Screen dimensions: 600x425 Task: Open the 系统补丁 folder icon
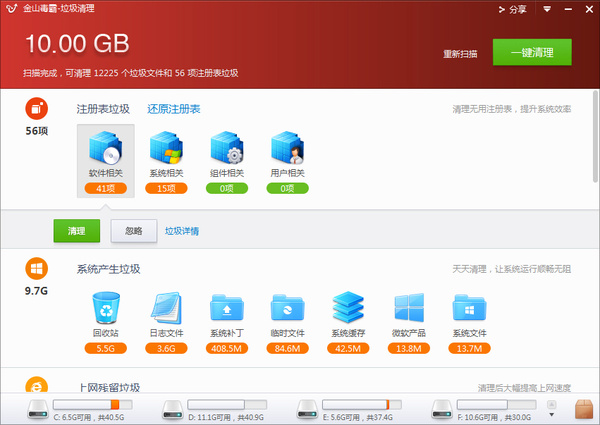227,307
